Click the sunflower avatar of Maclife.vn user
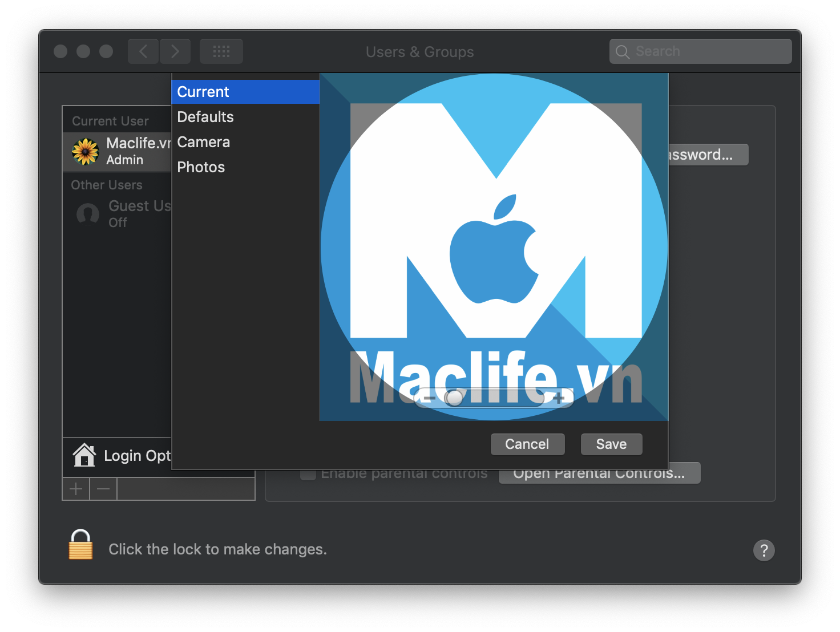The width and height of the screenshot is (840, 632). pos(85,152)
